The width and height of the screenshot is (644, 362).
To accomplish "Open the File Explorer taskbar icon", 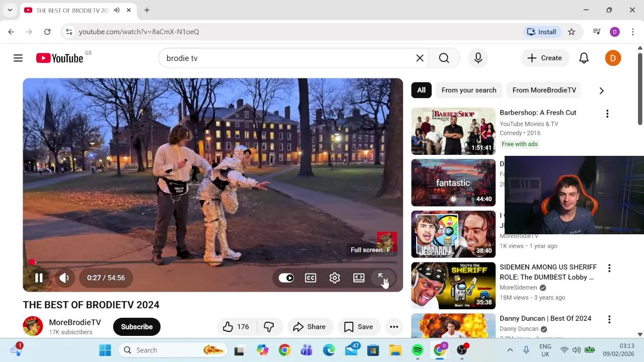I will coord(395,350).
